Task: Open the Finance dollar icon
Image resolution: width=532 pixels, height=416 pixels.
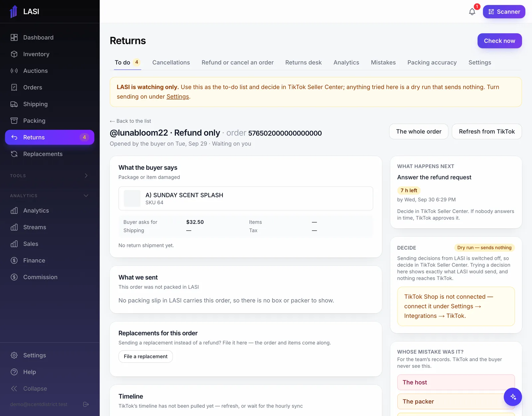Action: click(14, 261)
